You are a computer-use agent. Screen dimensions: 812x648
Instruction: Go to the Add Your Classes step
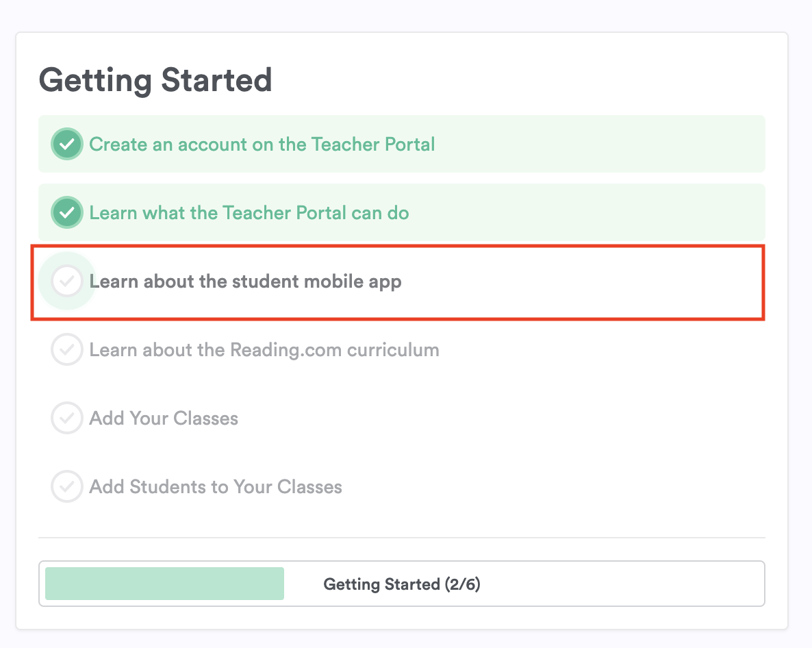tap(164, 419)
